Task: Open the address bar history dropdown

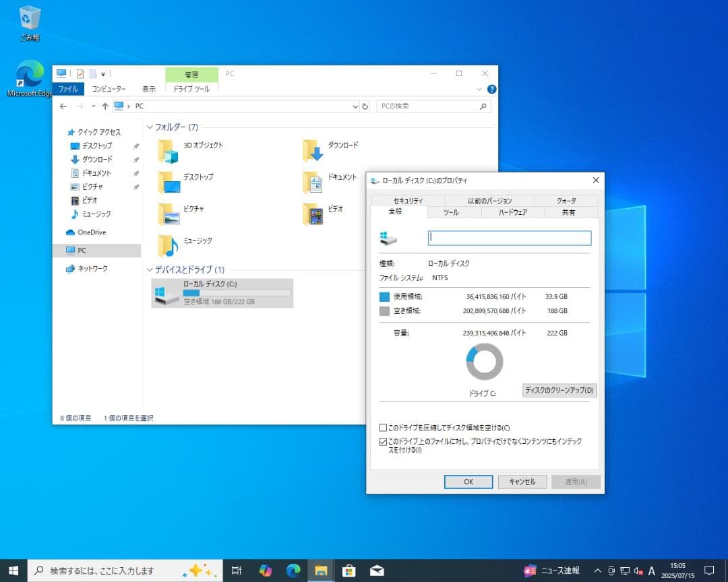Action: coord(355,106)
